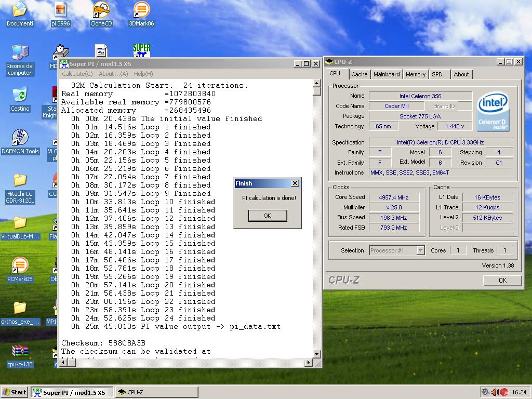
Task: Select the CPU tab in CPU-Z
Action: (x=335, y=73)
